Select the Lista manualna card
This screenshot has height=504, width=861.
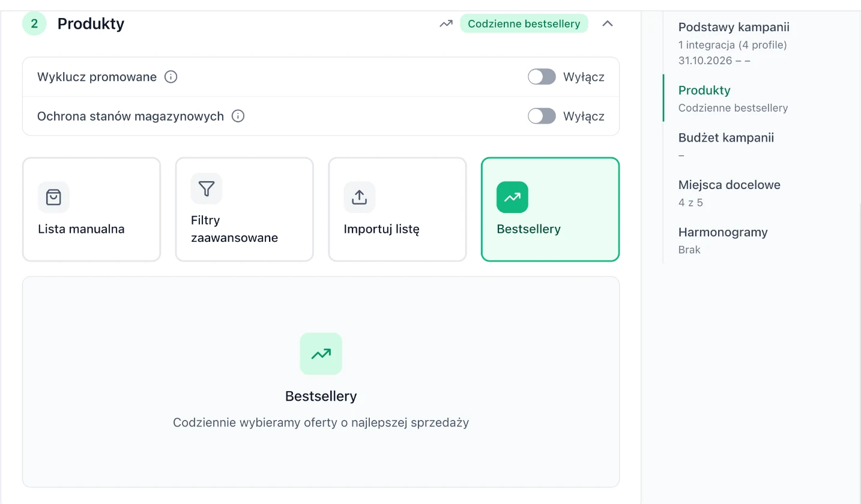(91, 209)
